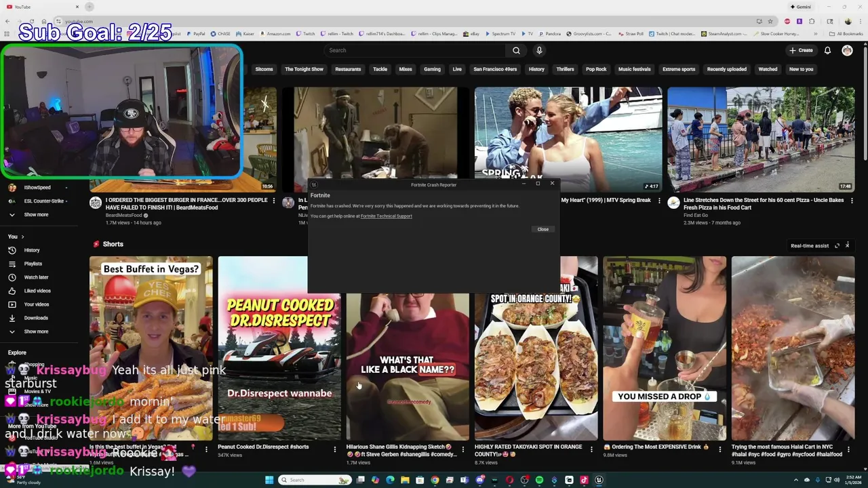Open Spotify from the taskbar
This screenshot has width=868, height=488.
coord(539,480)
